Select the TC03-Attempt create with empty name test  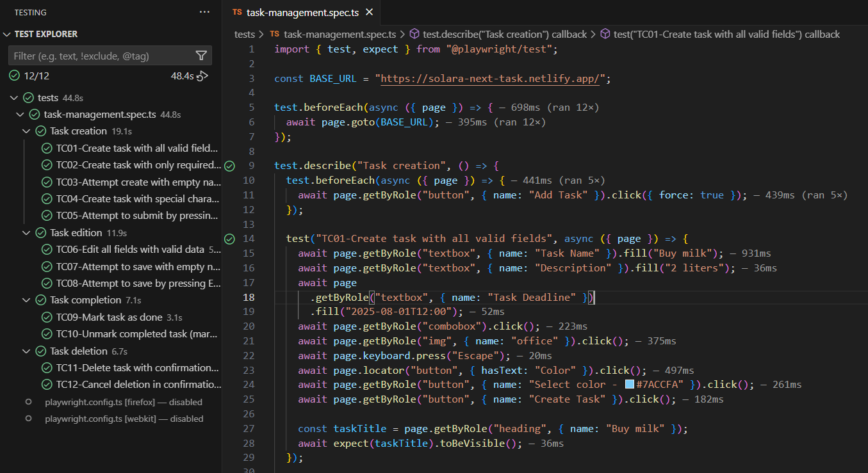pos(138,182)
